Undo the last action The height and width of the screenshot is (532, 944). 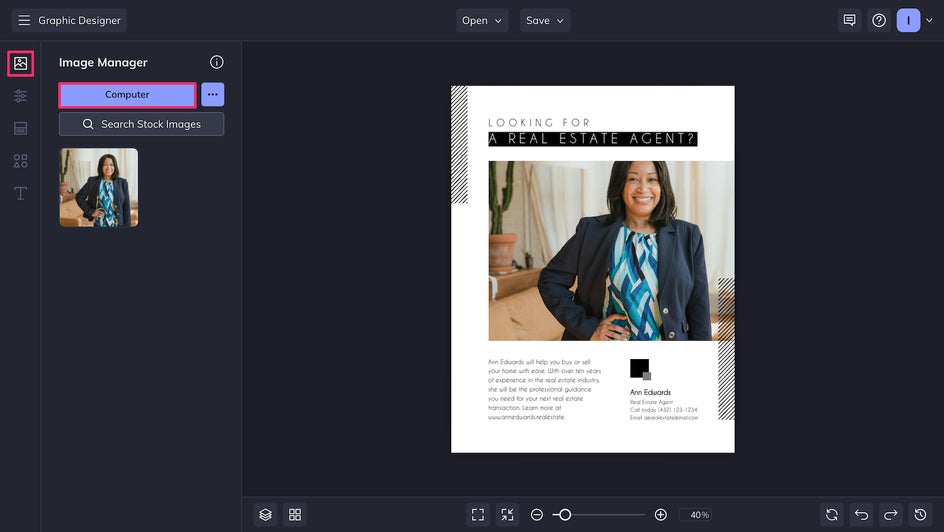click(x=862, y=515)
